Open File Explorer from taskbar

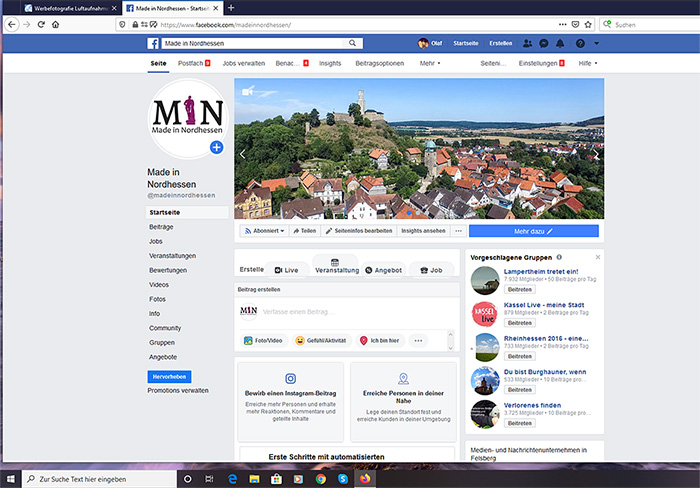click(254, 479)
